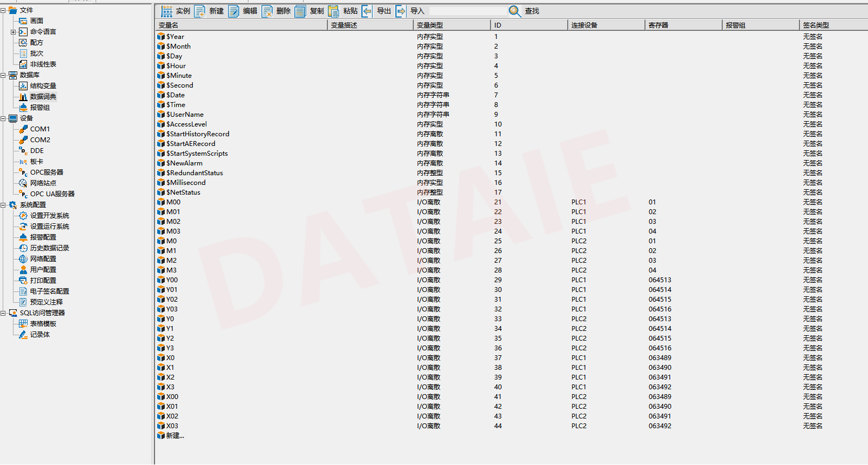Click the 新建 (New) toolbar icon
The width and height of the screenshot is (868, 465).
[200, 11]
